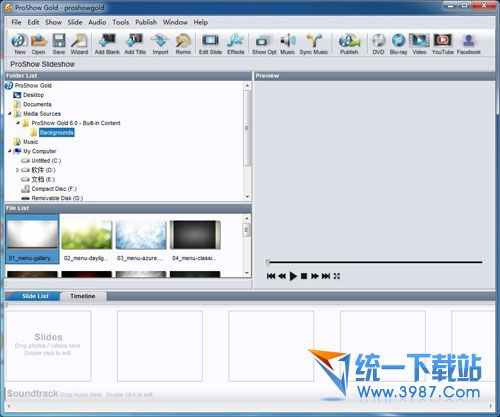Jump to start of preview
The height and width of the screenshot is (417, 500).
tap(271, 276)
